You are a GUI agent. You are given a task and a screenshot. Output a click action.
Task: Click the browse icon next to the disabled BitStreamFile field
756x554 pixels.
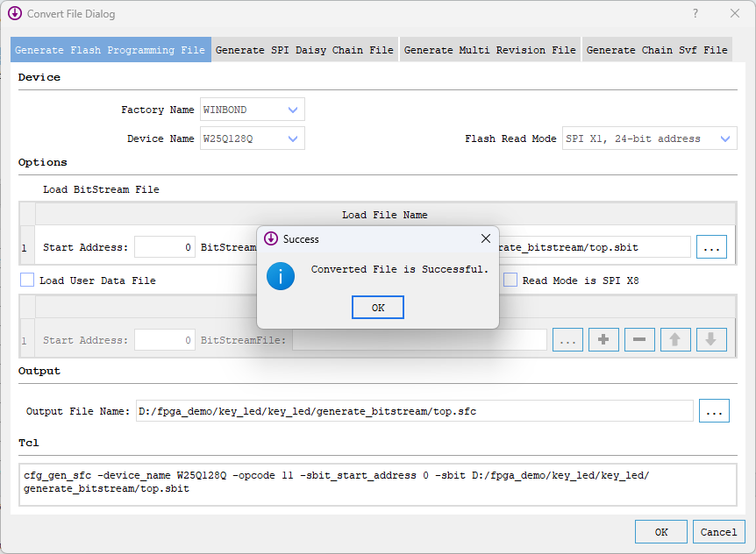pos(567,339)
